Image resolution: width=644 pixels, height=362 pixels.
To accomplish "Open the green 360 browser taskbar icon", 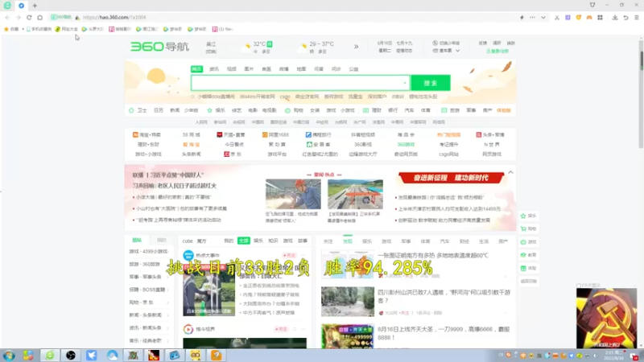I will coord(50,356).
